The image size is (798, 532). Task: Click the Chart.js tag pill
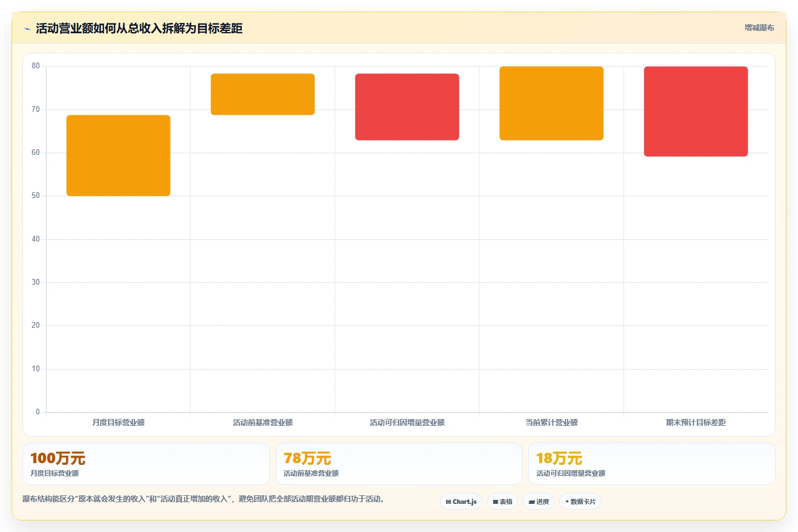461,502
